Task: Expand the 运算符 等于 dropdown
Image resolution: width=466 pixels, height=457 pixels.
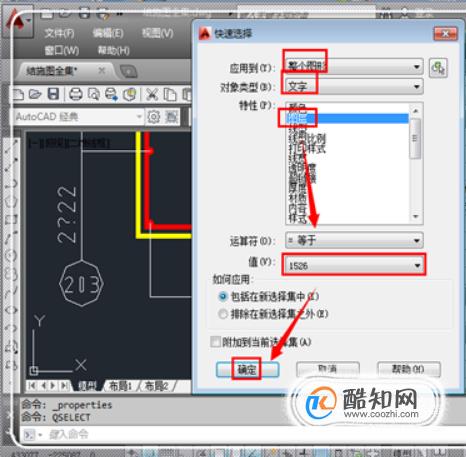Action: 354,240
